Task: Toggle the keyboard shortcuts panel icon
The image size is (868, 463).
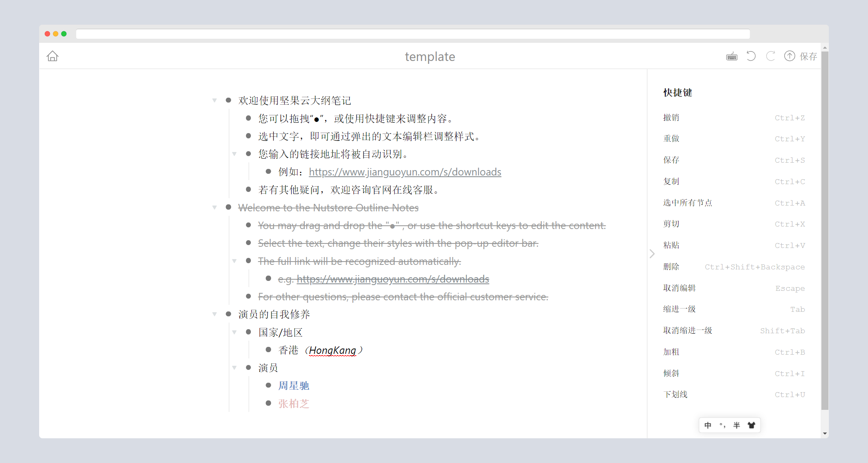Action: [x=732, y=56]
